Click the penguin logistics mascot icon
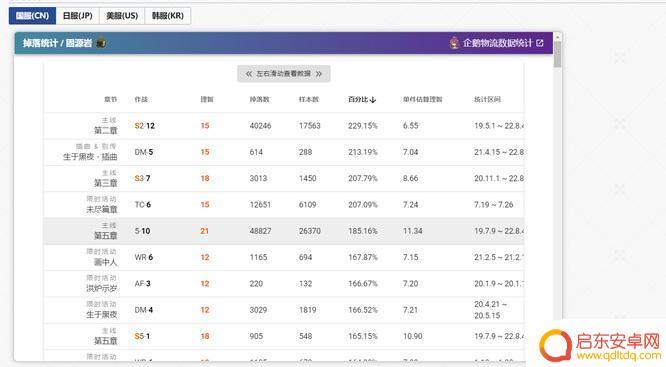This screenshot has height=367, width=666. pyautogui.click(x=454, y=43)
